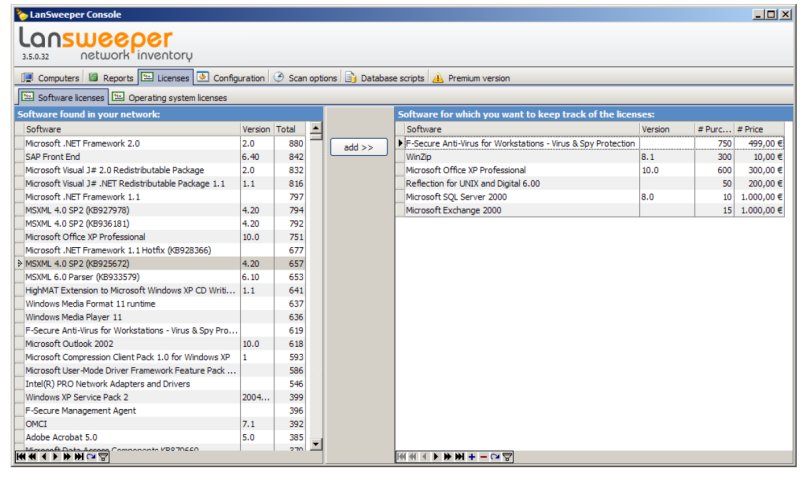The height and width of the screenshot is (485, 800).
Task: Jump to last record in found software list
Action: pyautogui.click(x=79, y=457)
